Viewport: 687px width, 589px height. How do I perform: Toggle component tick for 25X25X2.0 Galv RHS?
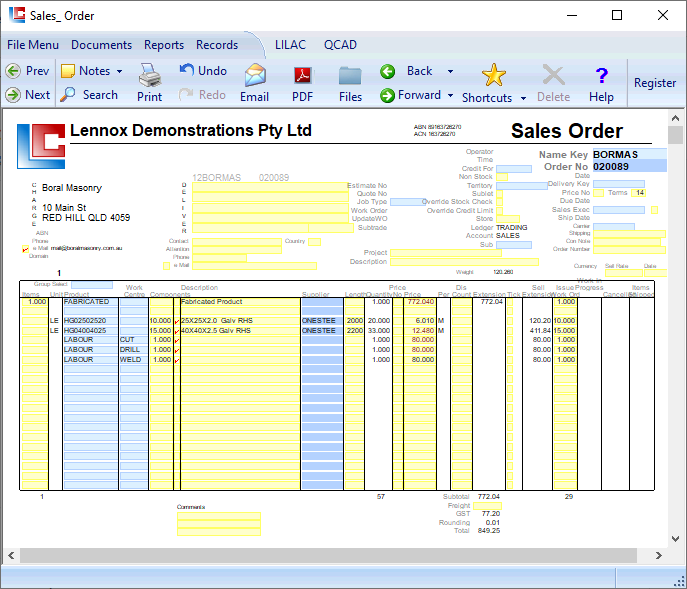point(177,321)
